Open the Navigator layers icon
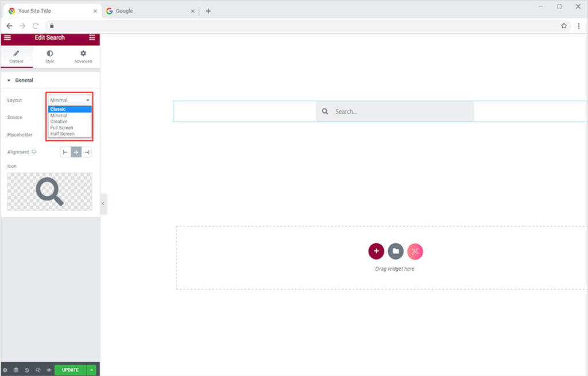Screen dimensions: 588x376 (x=16, y=370)
